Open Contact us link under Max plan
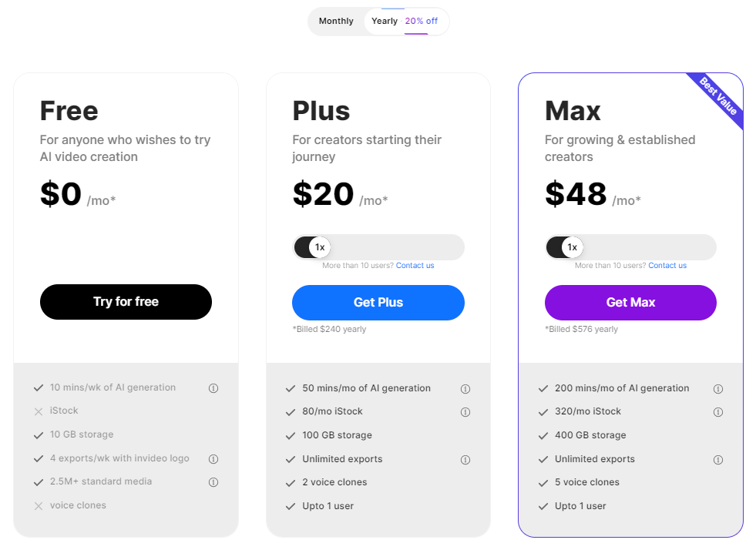 (667, 265)
